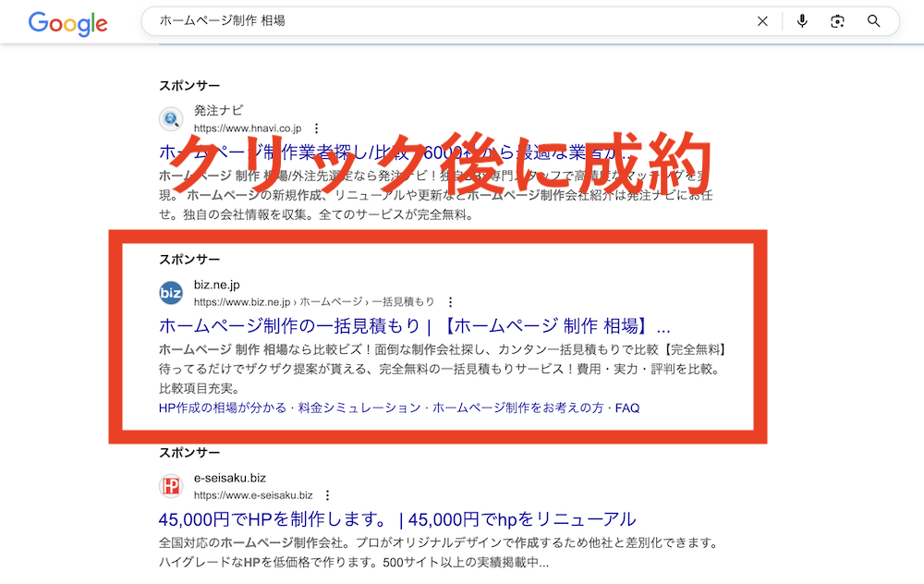Open the https://www.hnavi.co.jp URL
The height and width of the screenshot is (584, 924).
248,128
